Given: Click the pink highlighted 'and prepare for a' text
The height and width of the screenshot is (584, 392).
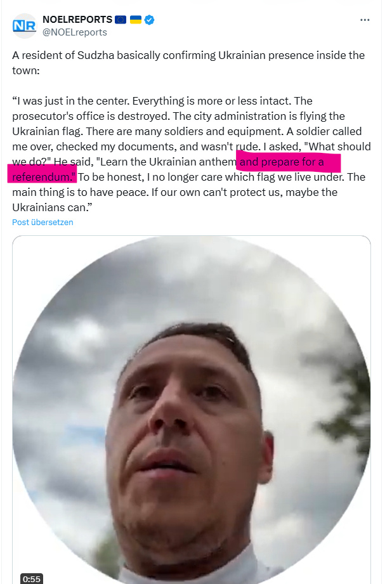Looking at the screenshot, I should (x=282, y=162).
